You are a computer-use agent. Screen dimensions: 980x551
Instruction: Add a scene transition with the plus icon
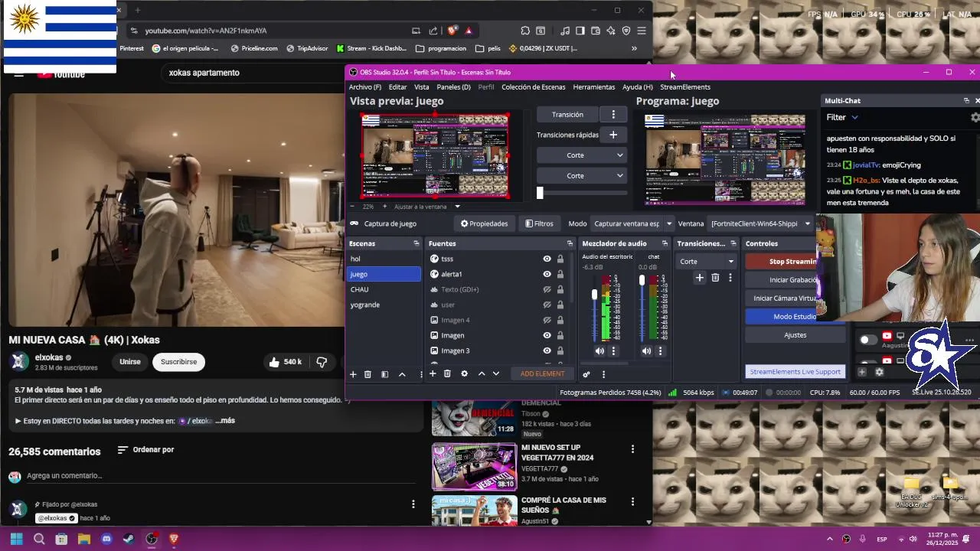point(699,278)
